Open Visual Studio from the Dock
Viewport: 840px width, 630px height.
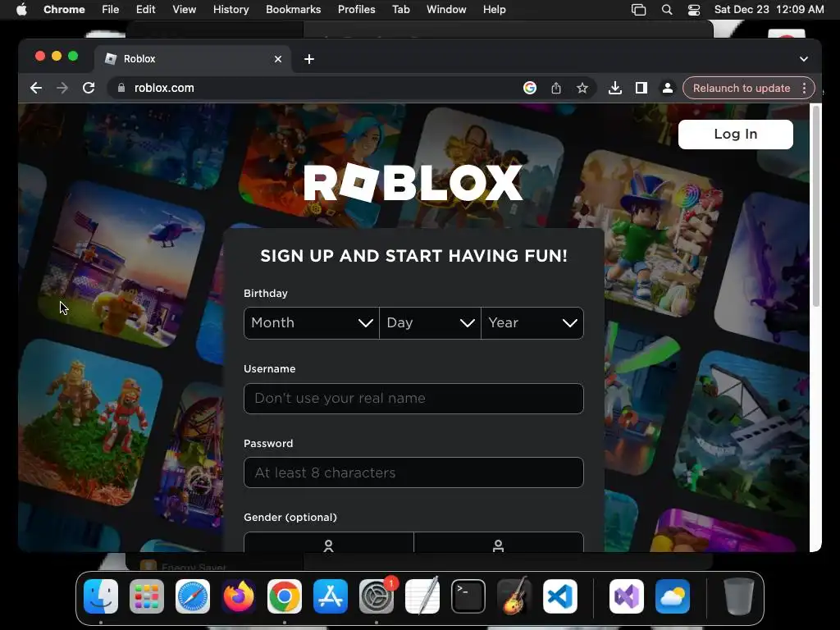pos(627,596)
